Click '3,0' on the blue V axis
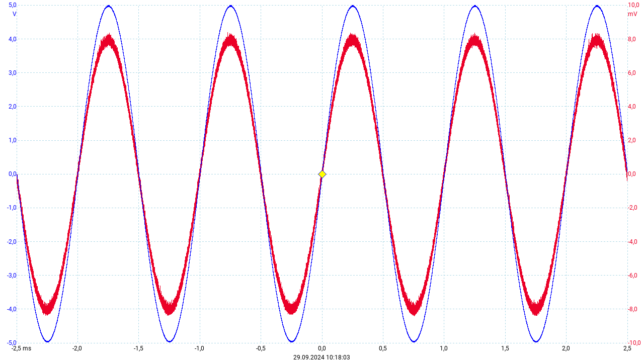Screen dimensions: 644x362 pos(13,73)
